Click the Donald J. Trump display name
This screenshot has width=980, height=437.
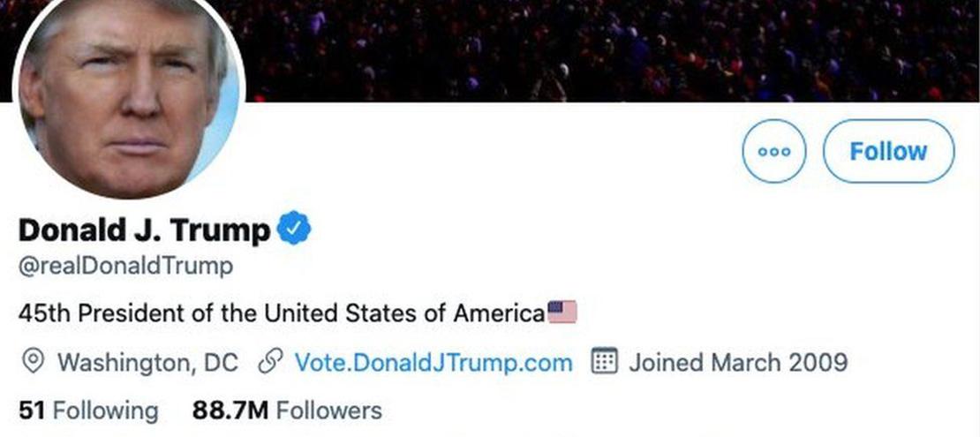(x=144, y=230)
